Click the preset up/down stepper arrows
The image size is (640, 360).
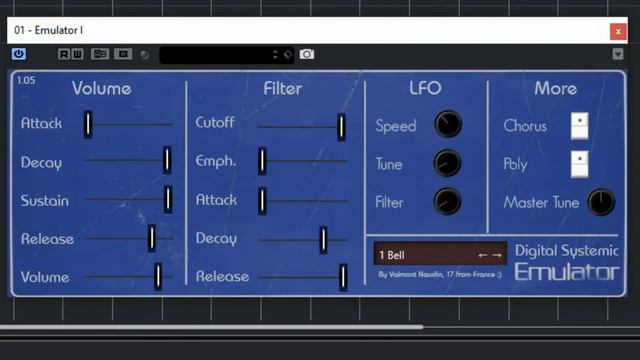[x=275, y=54]
